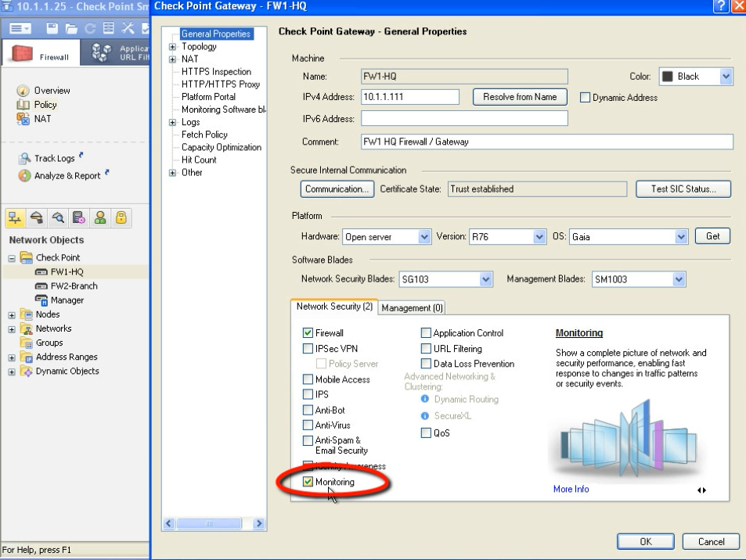Enable the IPS blade checkbox

click(x=308, y=394)
